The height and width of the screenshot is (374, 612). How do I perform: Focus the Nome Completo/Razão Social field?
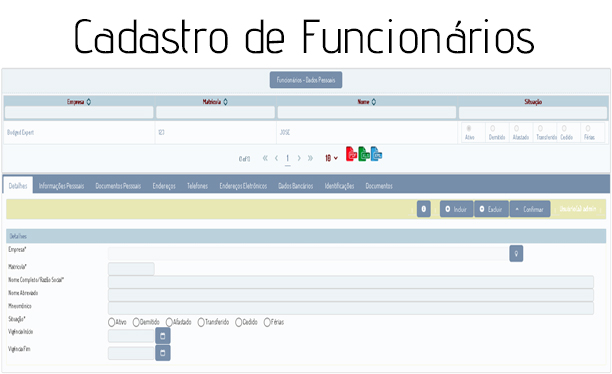click(350, 282)
